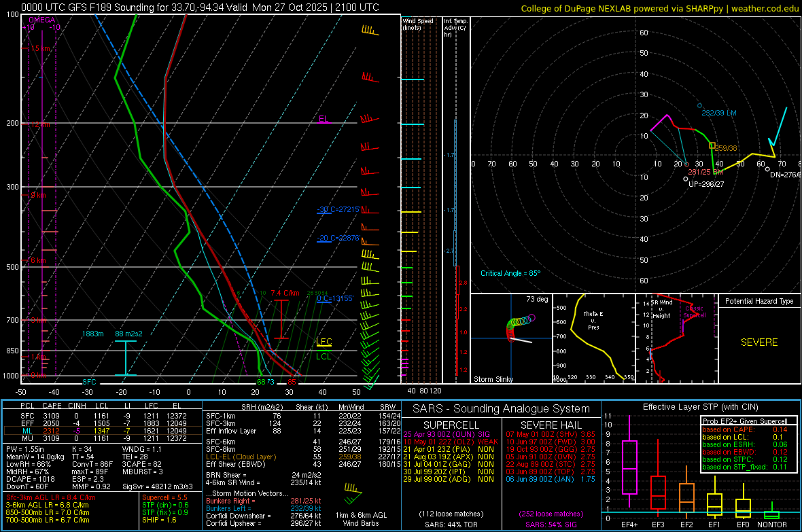The height and width of the screenshot is (532, 802).
Task: Click the white circle marker for UP=296/27
Action: pyautogui.click(x=686, y=179)
